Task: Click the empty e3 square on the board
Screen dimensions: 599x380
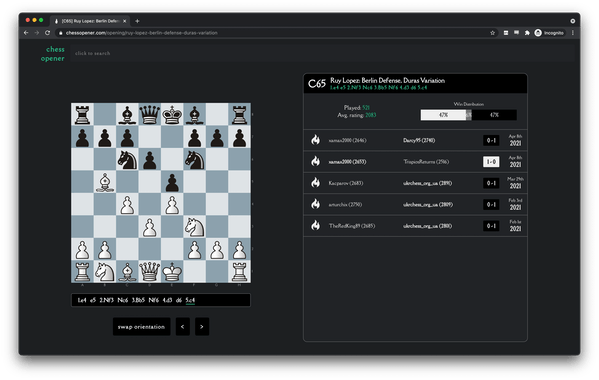Action: pyautogui.click(x=172, y=227)
